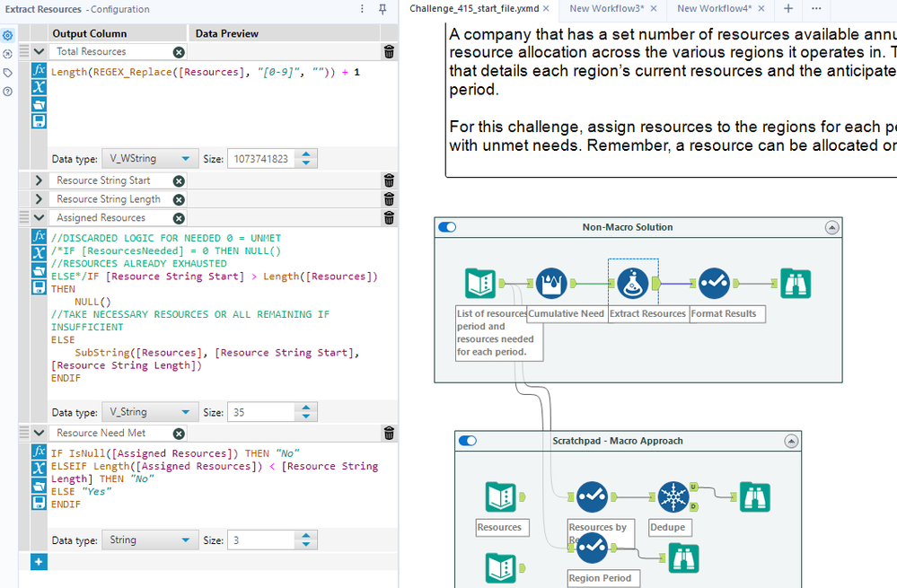Delete the Total Resources output column
The width and height of the screenshot is (897, 588).
(x=388, y=52)
